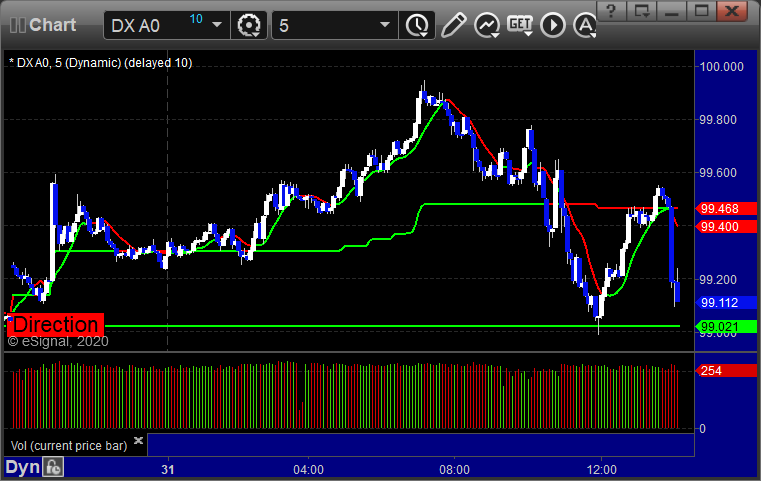
Task: Open the help question mark button
Action: 611,10
